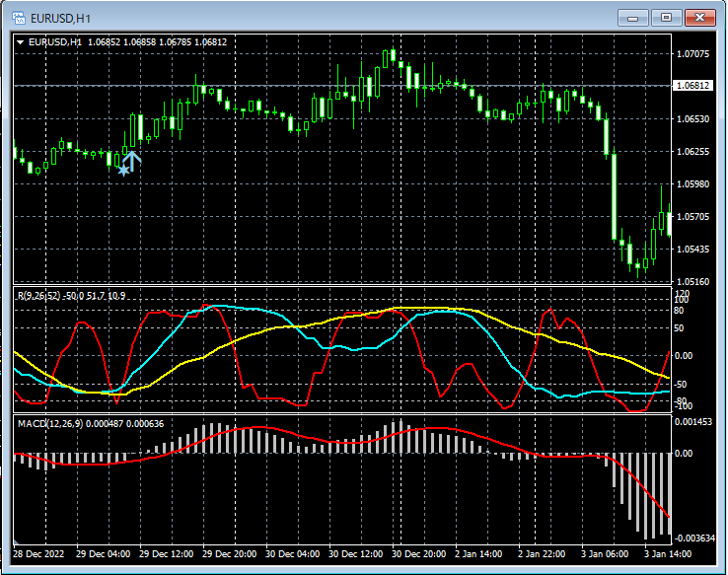Click the chart shift triangle at bottom-left
This screenshot has height=575, width=728.
pos(17,541)
